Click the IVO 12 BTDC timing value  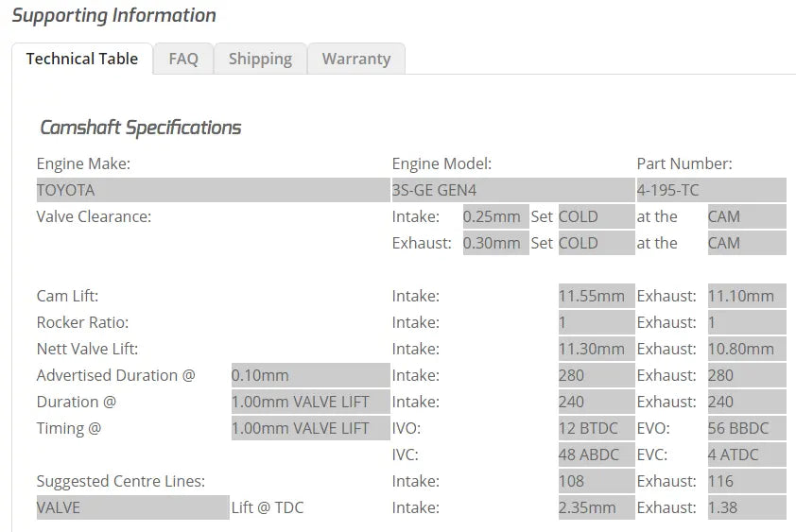pos(597,428)
